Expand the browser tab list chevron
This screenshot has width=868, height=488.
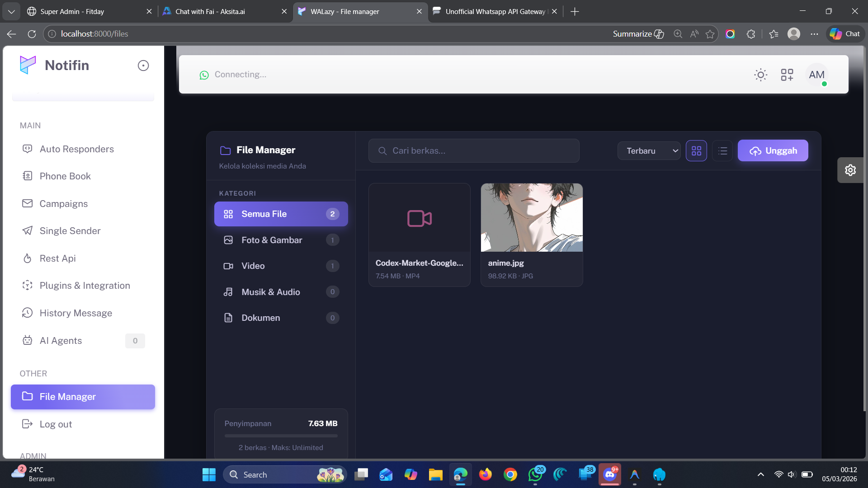pos(11,12)
